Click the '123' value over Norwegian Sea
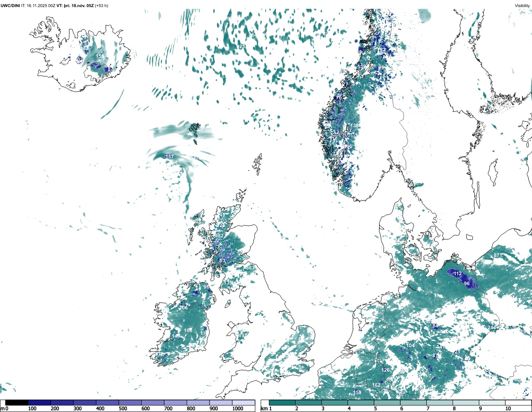Screen dimensions: 532x412 click(x=241, y=47)
